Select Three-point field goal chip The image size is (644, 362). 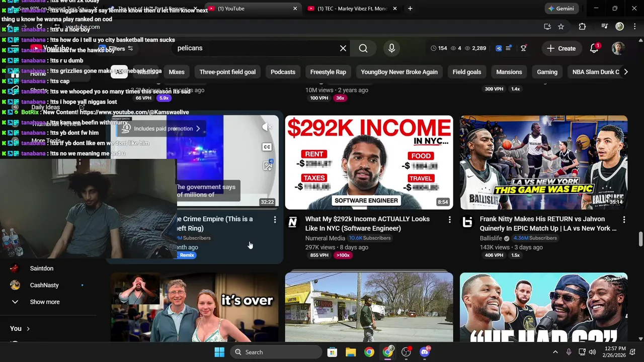227,72
